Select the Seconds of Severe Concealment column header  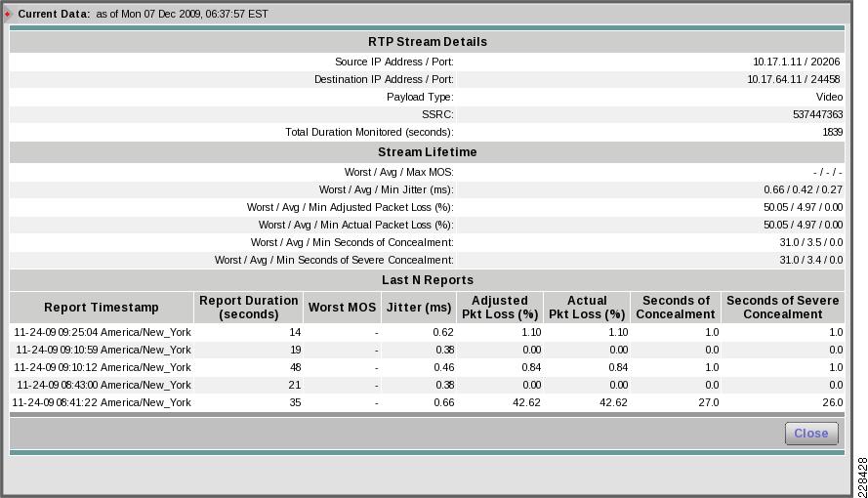click(x=783, y=308)
